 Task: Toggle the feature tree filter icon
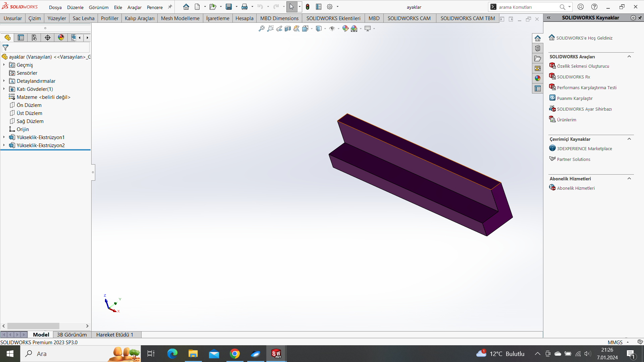6,48
